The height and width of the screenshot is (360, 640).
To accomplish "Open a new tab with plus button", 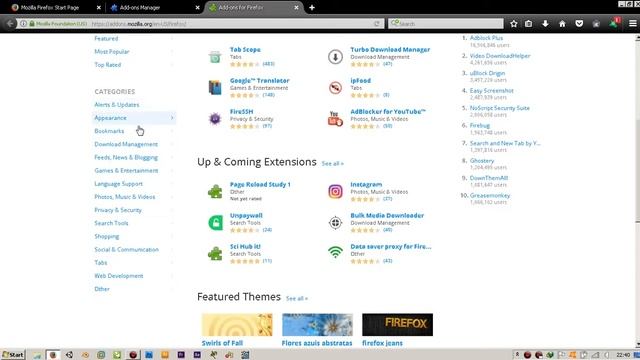I will 312,7.
